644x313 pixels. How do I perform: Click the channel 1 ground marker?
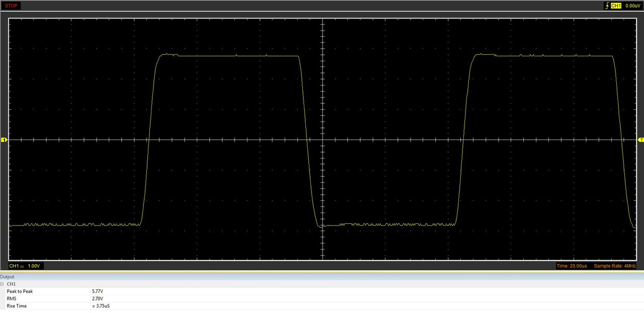(x=5, y=140)
